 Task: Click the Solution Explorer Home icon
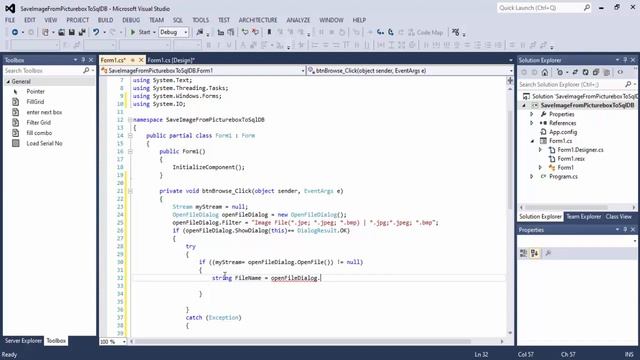coord(545,73)
